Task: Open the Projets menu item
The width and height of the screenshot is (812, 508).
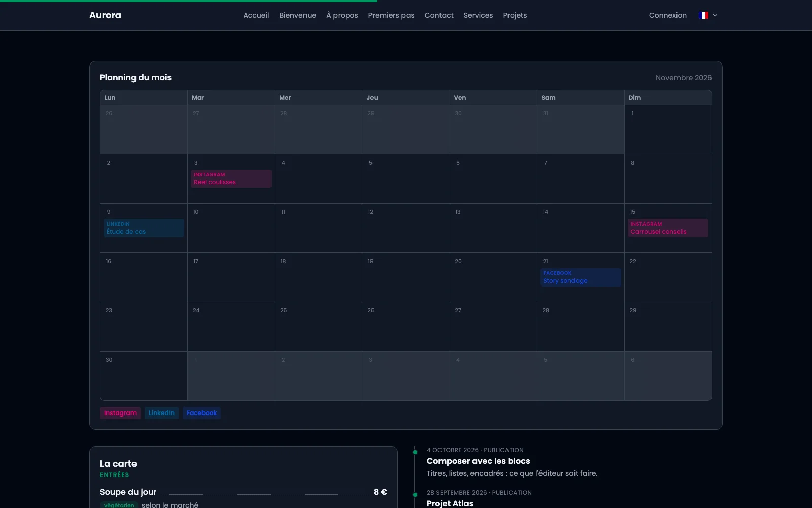Action: point(515,15)
